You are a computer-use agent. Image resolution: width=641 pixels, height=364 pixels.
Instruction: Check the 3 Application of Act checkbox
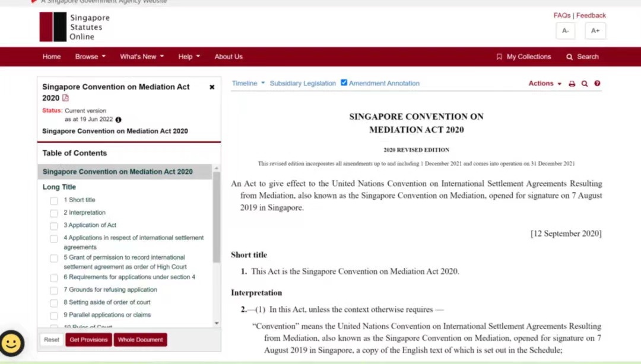point(53,226)
